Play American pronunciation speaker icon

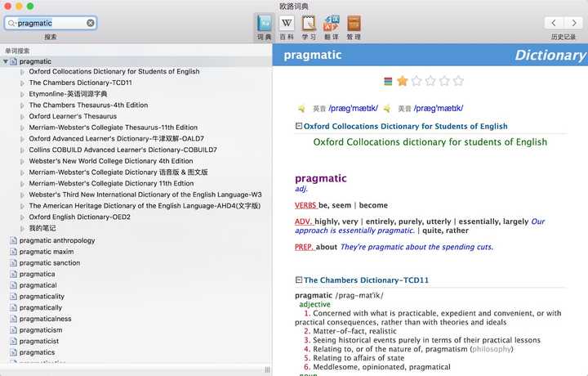(386, 109)
